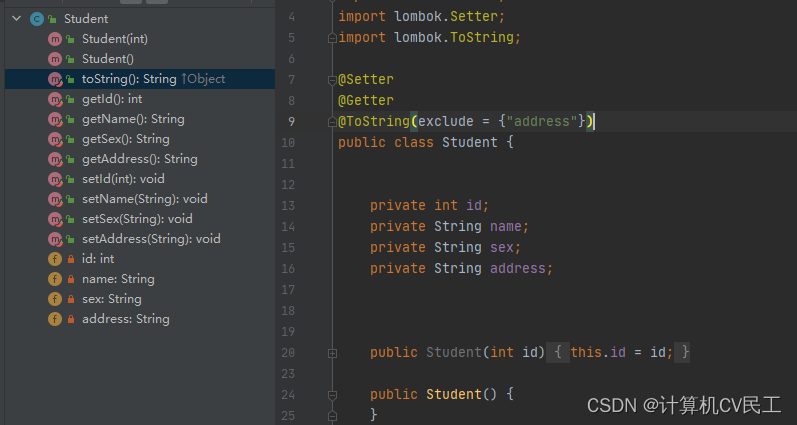The image size is (797, 425).
Task: Fold the annotation block at @Setter line
Action: [x=332, y=79]
